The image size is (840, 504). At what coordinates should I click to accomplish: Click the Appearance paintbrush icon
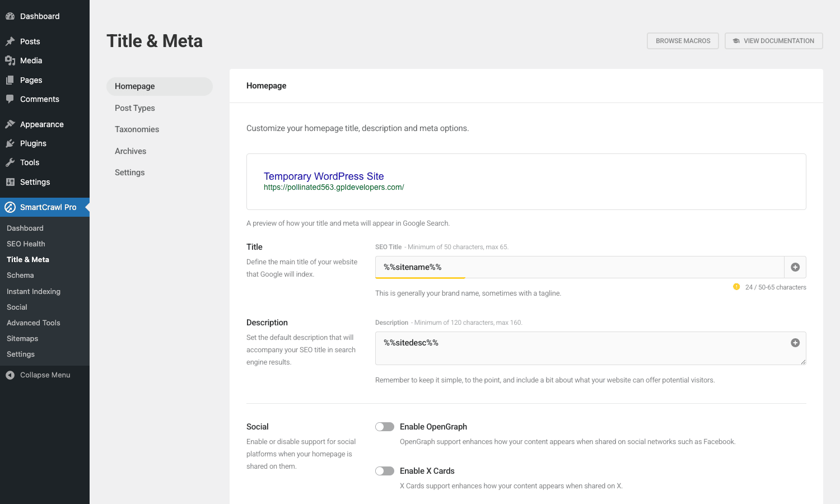coord(10,124)
